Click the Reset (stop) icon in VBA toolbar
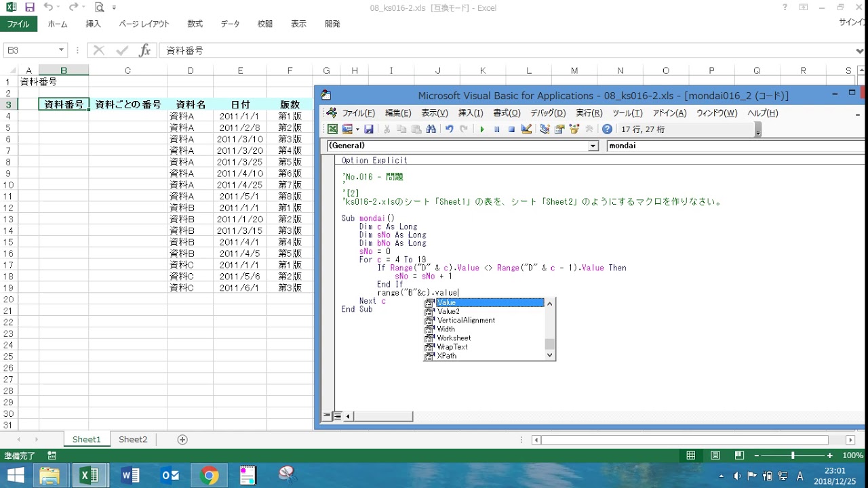 511,129
